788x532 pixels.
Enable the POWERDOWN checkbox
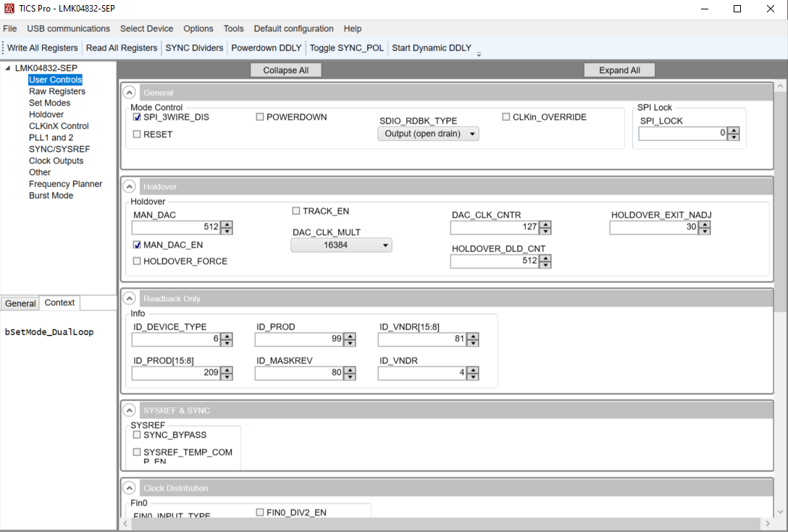(x=259, y=117)
